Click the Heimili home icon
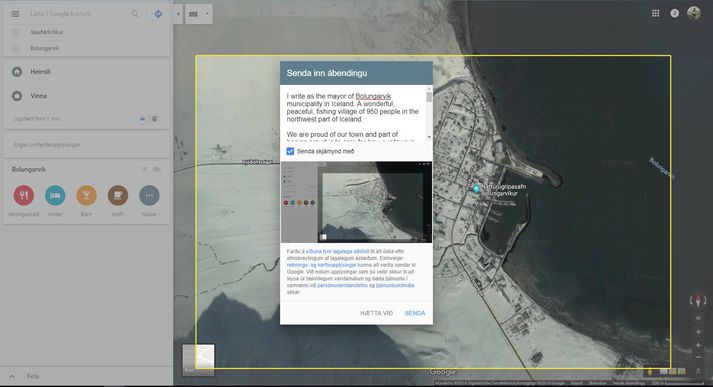 (17, 72)
